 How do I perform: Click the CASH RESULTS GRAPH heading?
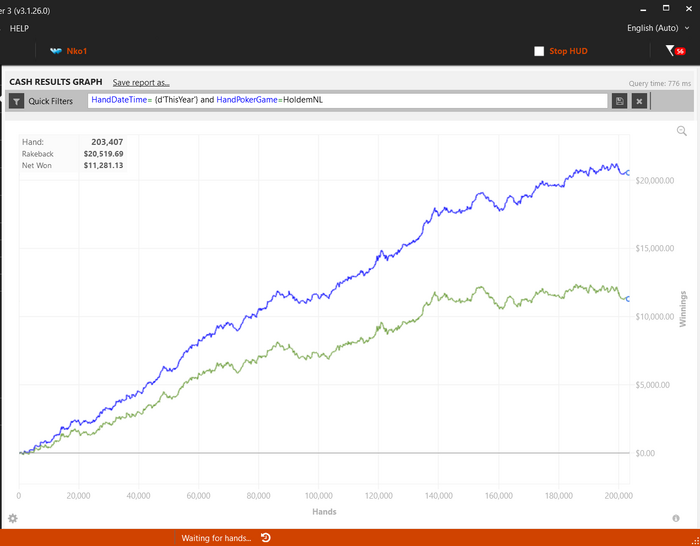(x=56, y=82)
